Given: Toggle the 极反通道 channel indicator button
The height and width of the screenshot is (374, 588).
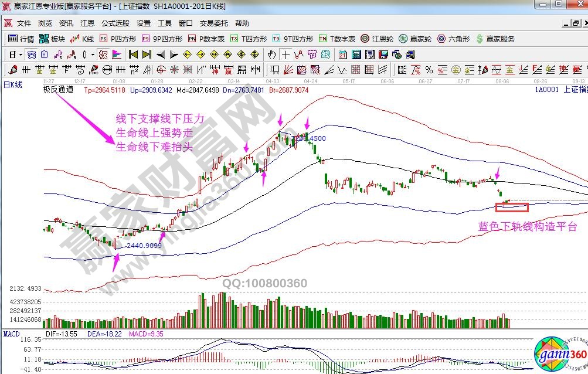Looking at the screenshot, I should [58, 90].
